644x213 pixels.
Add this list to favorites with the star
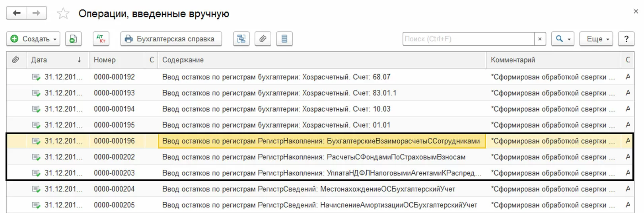(63, 14)
